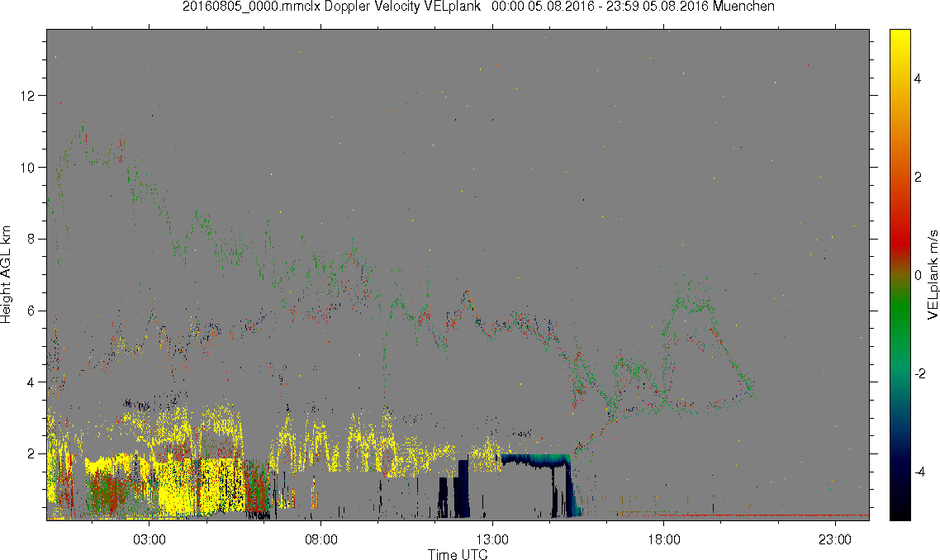Image resolution: width=940 pixels, height=560 pixels.
Task: Click the '10' height tick label
Action: 27,168
